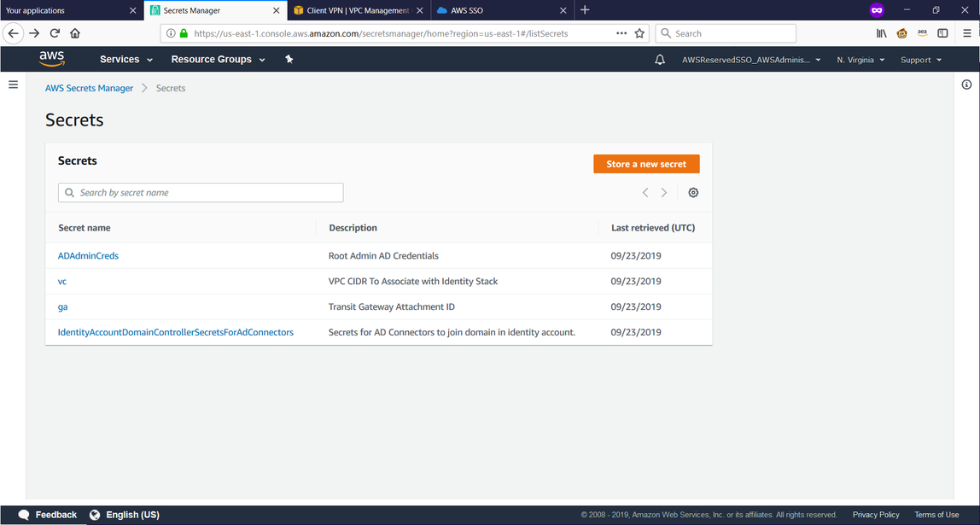This screenshot has height=525, width=980.
Task: Open the browser library icon
Action: tap(881, 33)
